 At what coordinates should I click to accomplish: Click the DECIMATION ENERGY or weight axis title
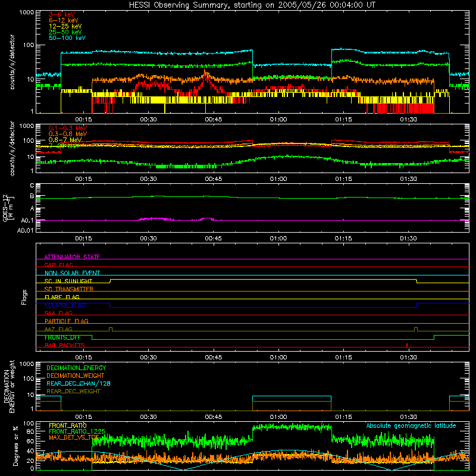[9, 386]
